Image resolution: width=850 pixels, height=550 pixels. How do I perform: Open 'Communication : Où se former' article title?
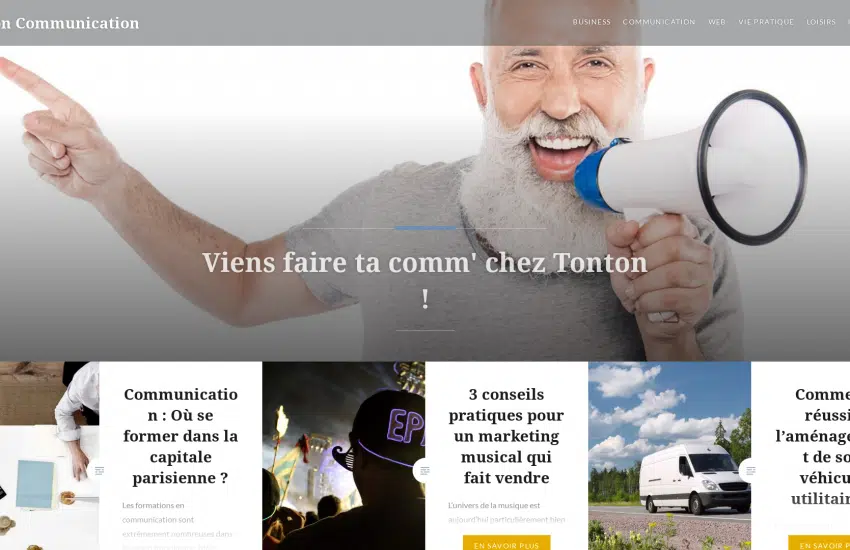click(x=181, y=436)
